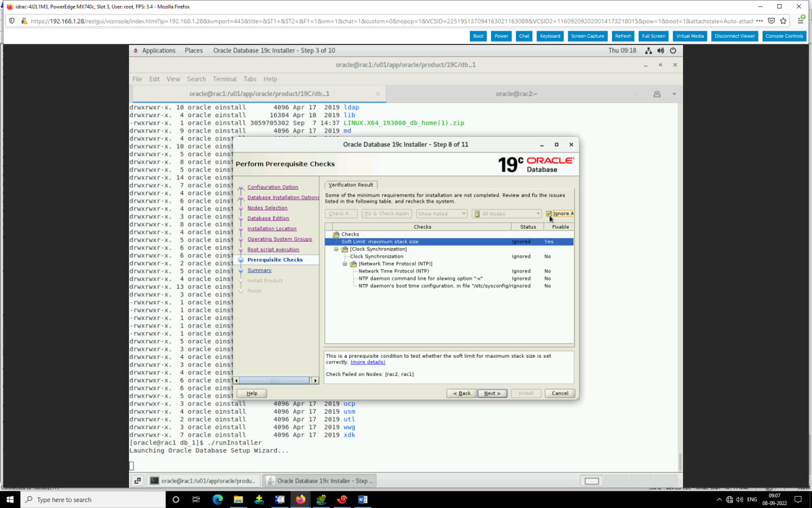The height and width of the screenshot is (508, 812).
Task: Select the Verification Result tab
Action: [351, 184]
